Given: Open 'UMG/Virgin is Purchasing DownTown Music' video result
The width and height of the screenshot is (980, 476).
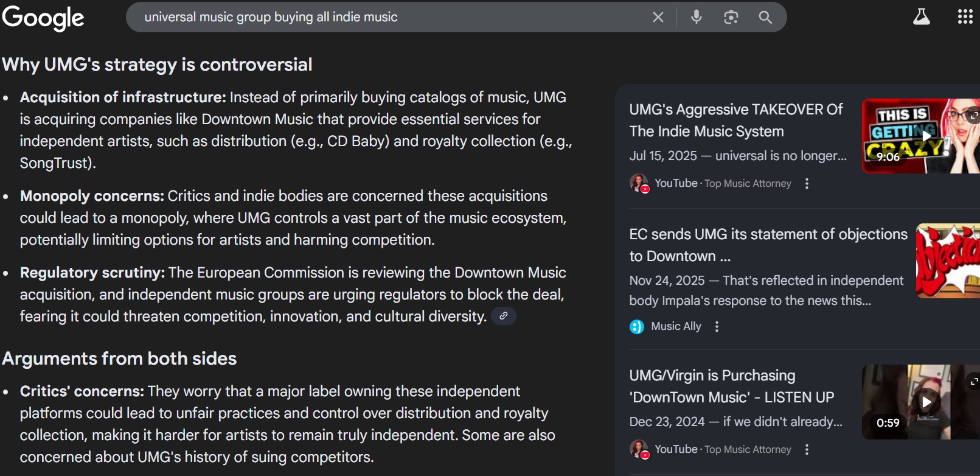Looking at the screenshot, I should tap(732, 387).
